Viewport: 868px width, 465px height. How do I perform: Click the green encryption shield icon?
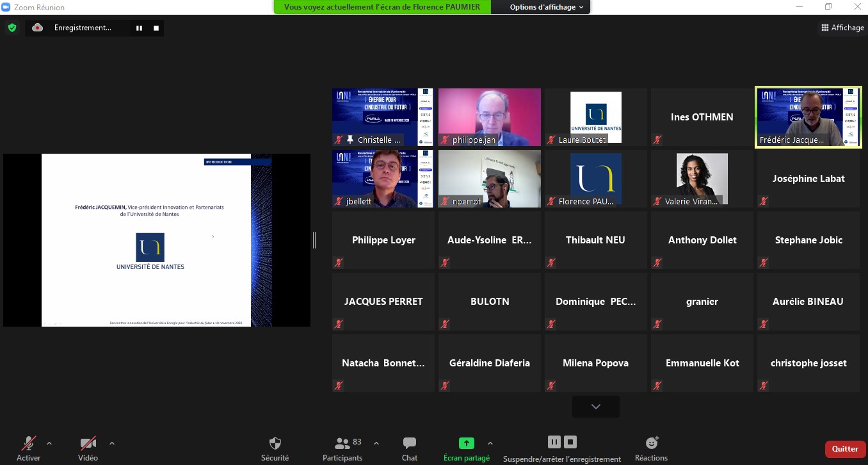click(x=12, y=28)
